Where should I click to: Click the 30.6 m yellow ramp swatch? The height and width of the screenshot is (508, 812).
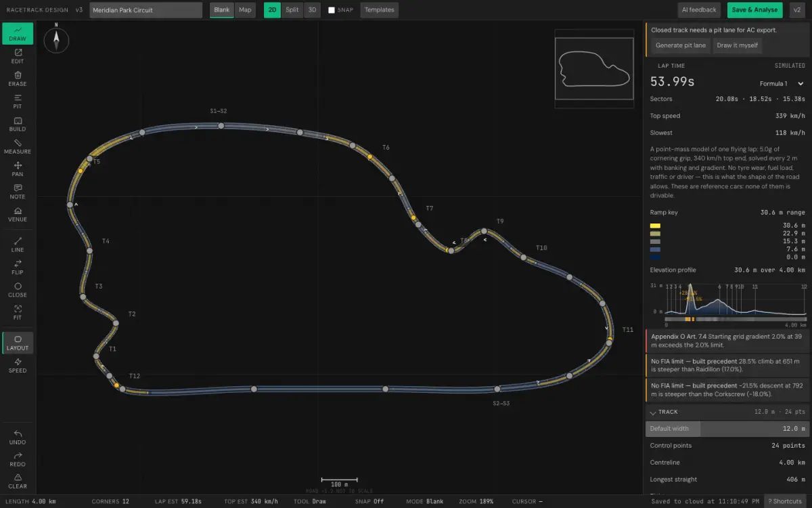click(x=655, y=226)
